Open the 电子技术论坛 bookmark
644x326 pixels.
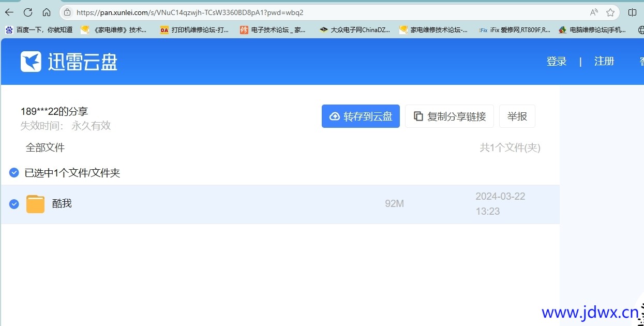coord(273,30)
